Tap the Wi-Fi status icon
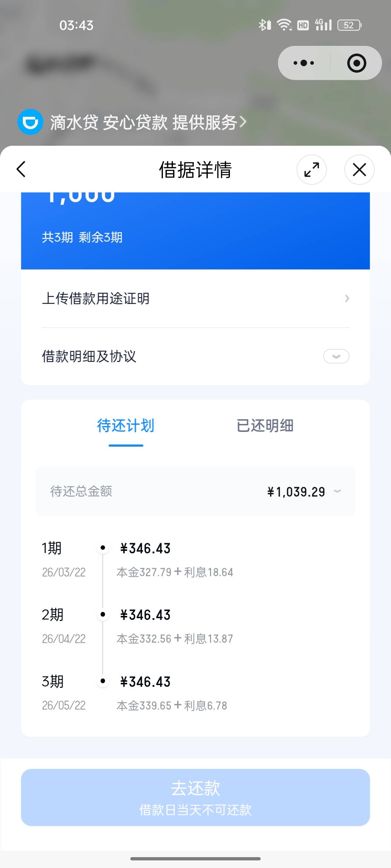The image size is (391, 868). (x=284, y=25)
